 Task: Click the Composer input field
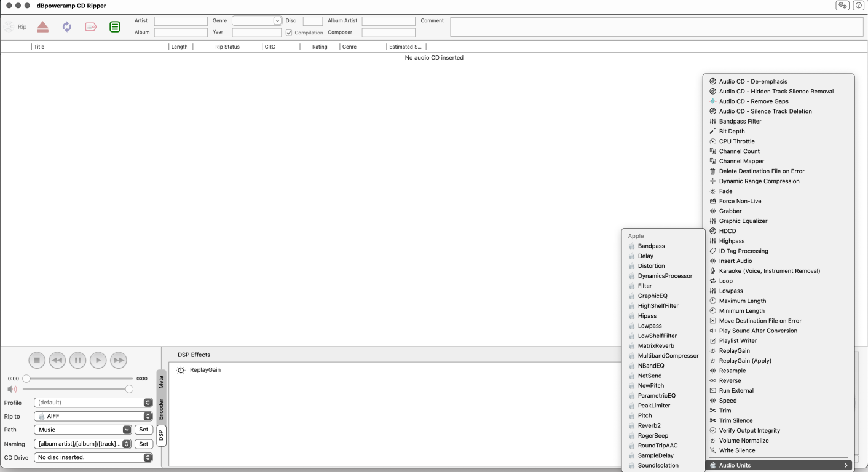coord(389,33)
